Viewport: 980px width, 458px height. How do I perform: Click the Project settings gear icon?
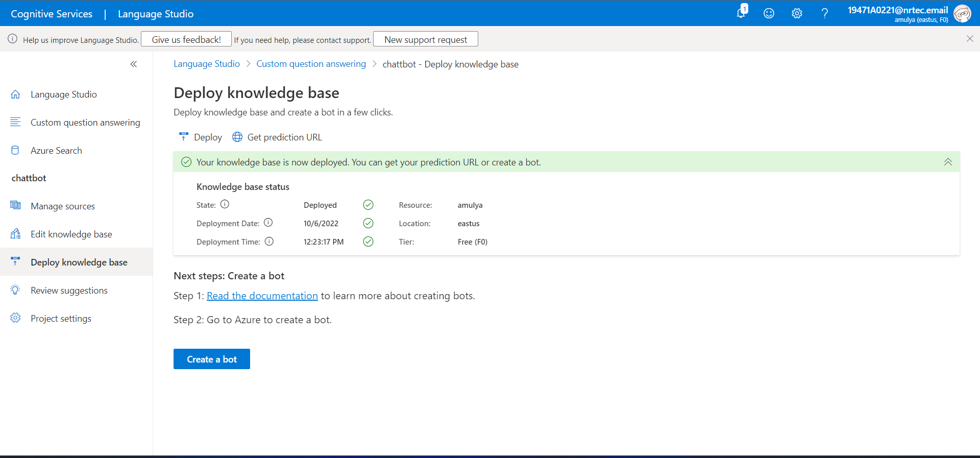click(15, 318)
